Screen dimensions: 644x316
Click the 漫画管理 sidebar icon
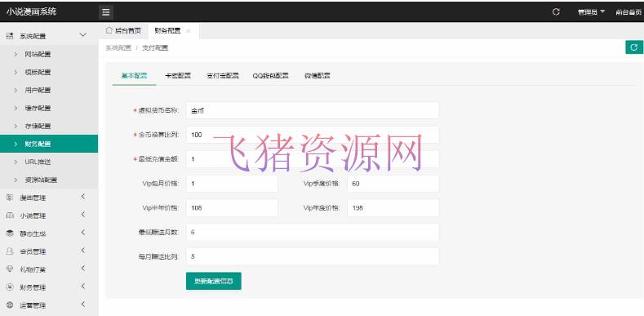point(10,198)
